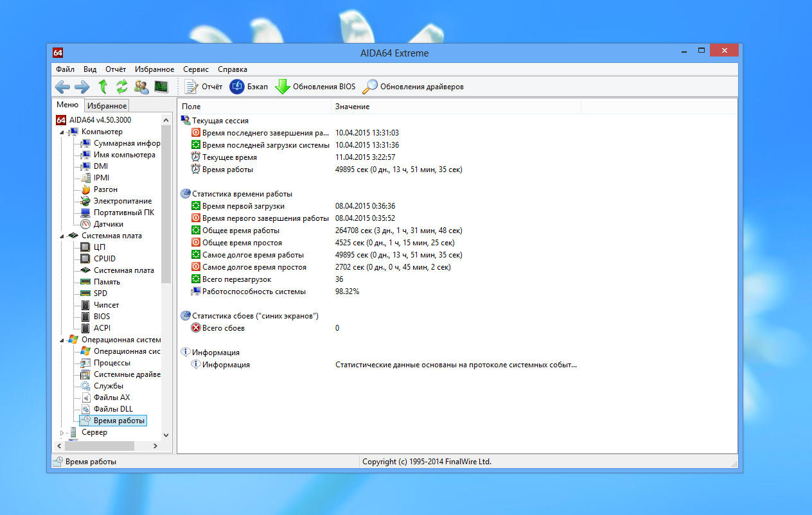Open the Справка menu
Viewport: 812px width, 515px height.
click(x=233, y=69)
